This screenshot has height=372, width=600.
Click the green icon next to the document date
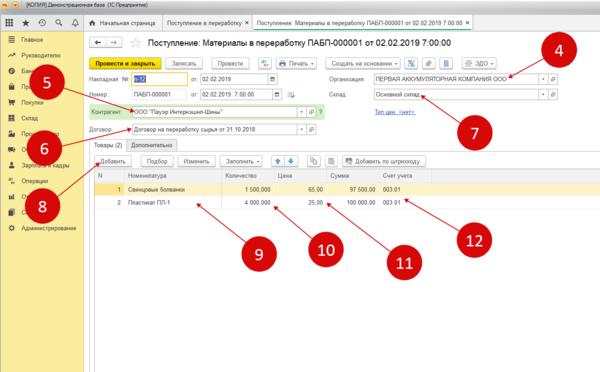pyautogui.click(x=291, y=95)
